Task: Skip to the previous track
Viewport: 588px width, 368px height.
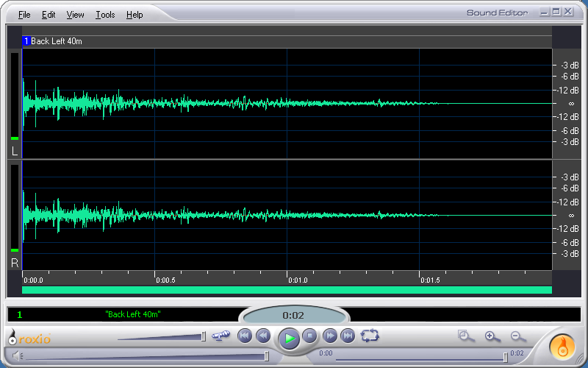Action: tap(245, 336)
